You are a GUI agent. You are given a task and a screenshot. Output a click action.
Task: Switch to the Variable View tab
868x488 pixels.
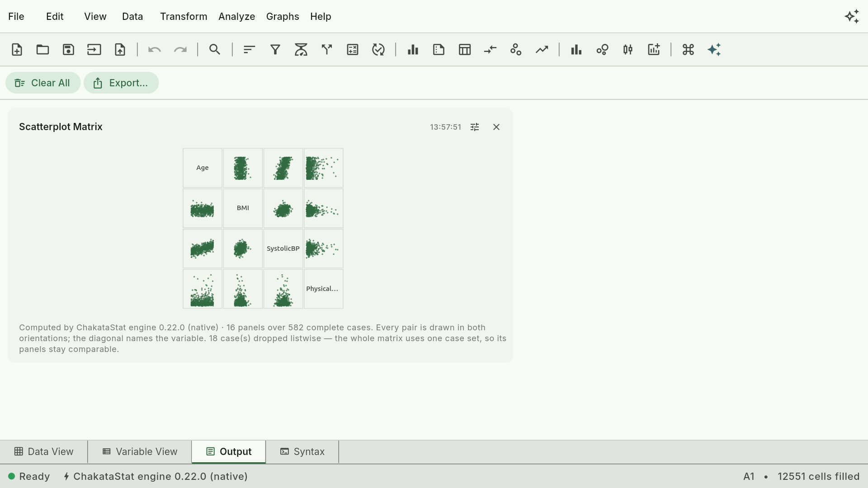(140, 451)
